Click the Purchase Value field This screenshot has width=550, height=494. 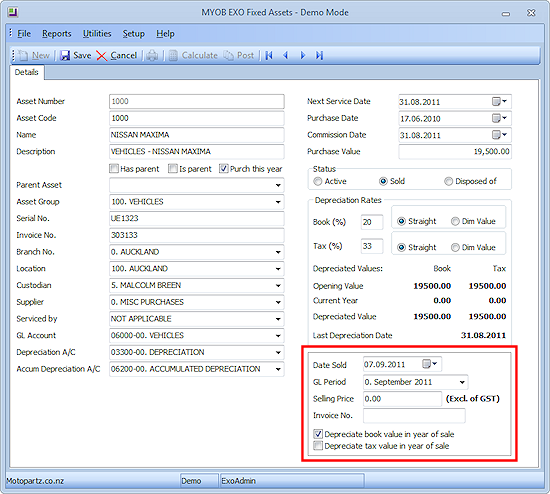(455, 152)
